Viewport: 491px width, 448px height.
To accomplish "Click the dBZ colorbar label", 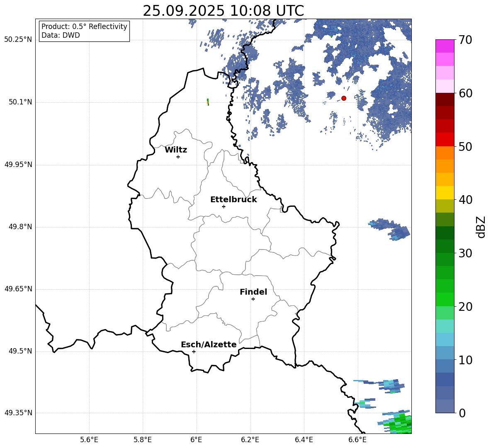I will 481,227.
